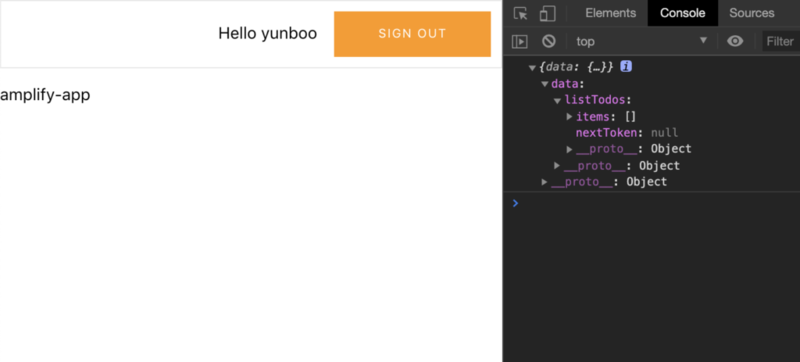800x362 pixels.
Task: Clear console with the ban icon
Action: 548,41
